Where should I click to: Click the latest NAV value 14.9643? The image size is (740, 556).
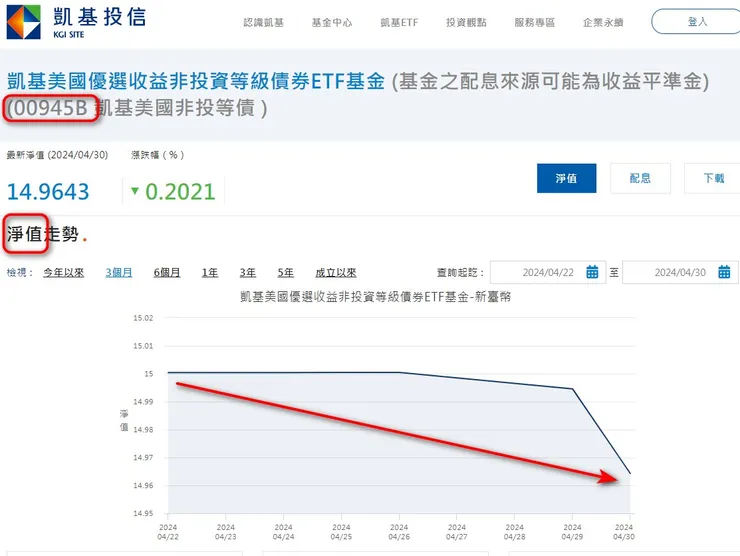click(x=48, y=191)
